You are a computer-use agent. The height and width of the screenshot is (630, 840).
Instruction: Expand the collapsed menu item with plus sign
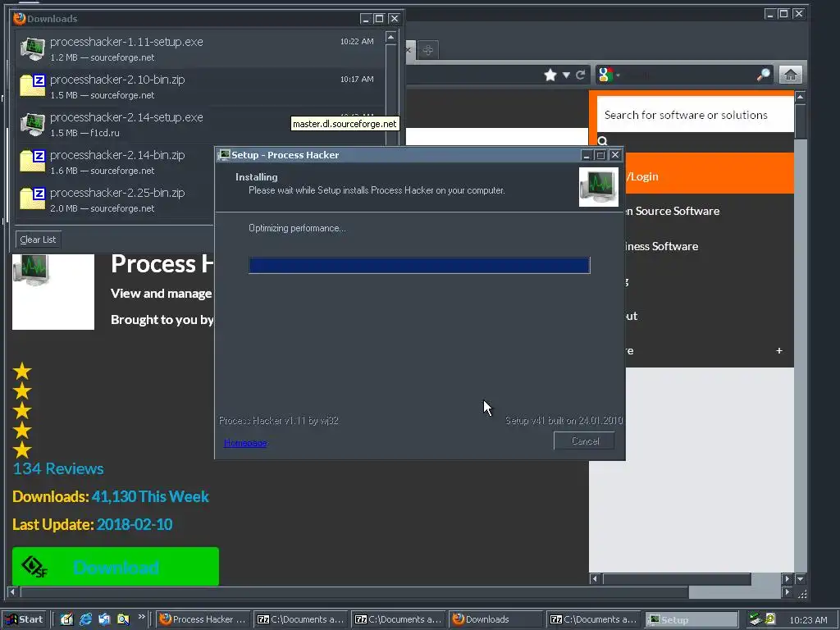(779, 350)
